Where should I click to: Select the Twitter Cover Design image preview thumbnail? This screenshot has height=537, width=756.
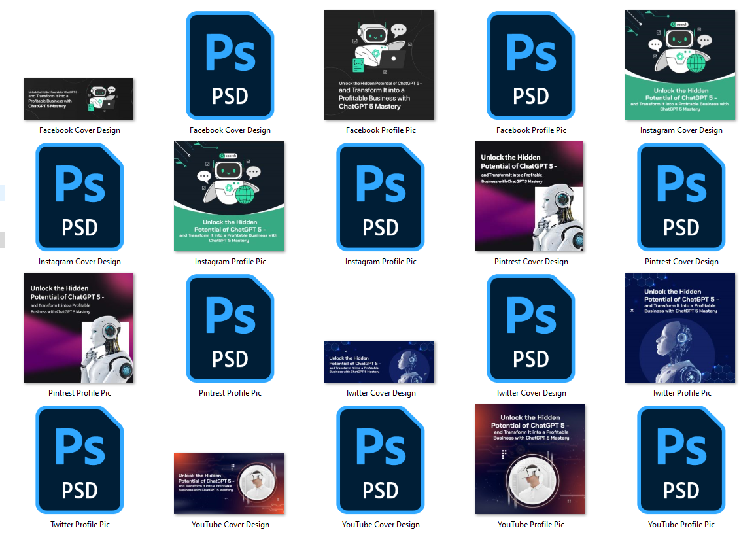pyautogui.click(x=379, y=362)
